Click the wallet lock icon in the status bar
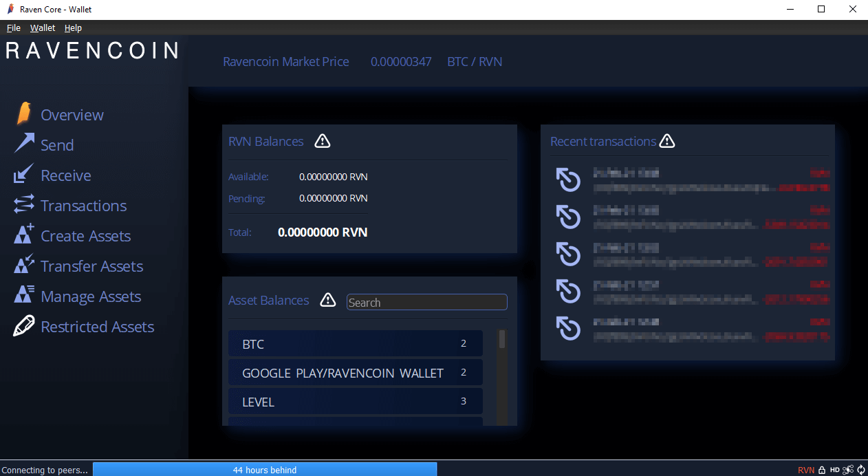This screenshot has height=476, width=868. (x=821, y=470)
